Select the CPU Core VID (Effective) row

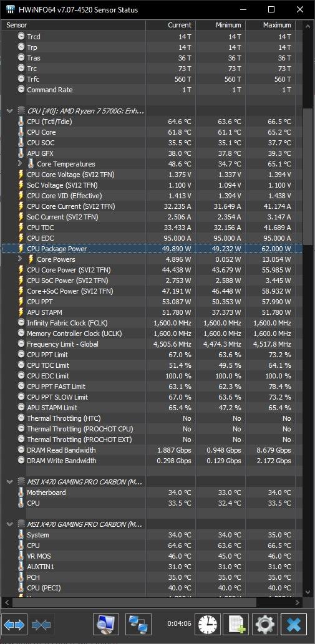pos(152,196)
